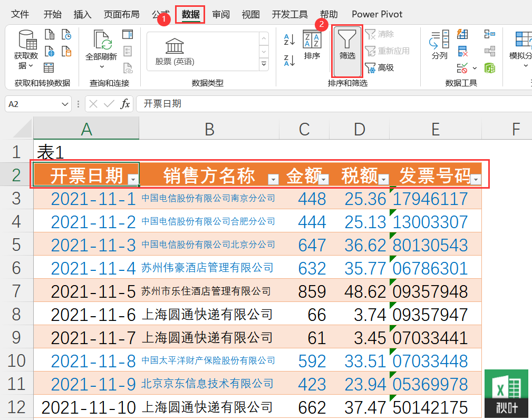532x420 pixels.
Task: Open Queries & Connections pane icon
Action: (x=128, y=35)
